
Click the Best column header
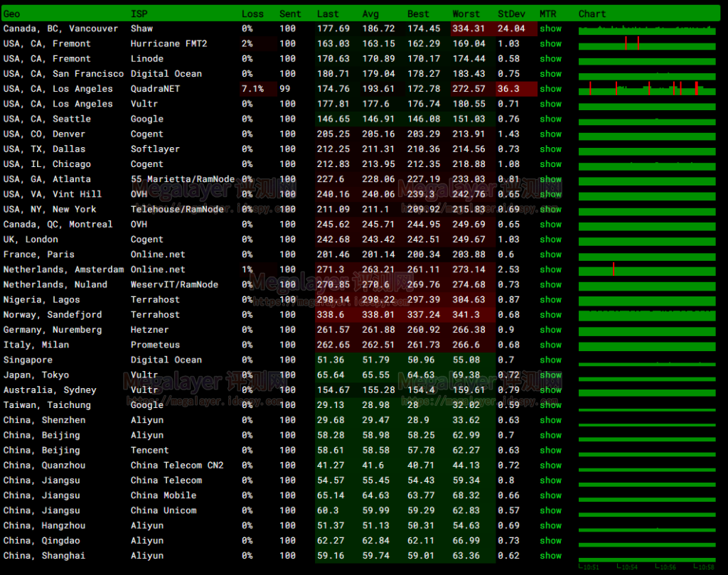pos(418,14)
